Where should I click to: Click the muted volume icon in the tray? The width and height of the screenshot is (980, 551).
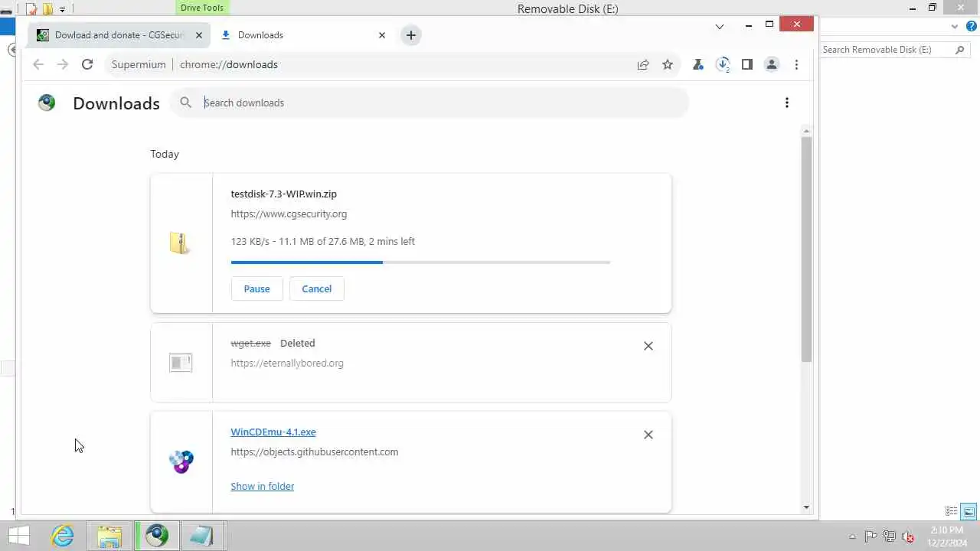tap(909, 536)
